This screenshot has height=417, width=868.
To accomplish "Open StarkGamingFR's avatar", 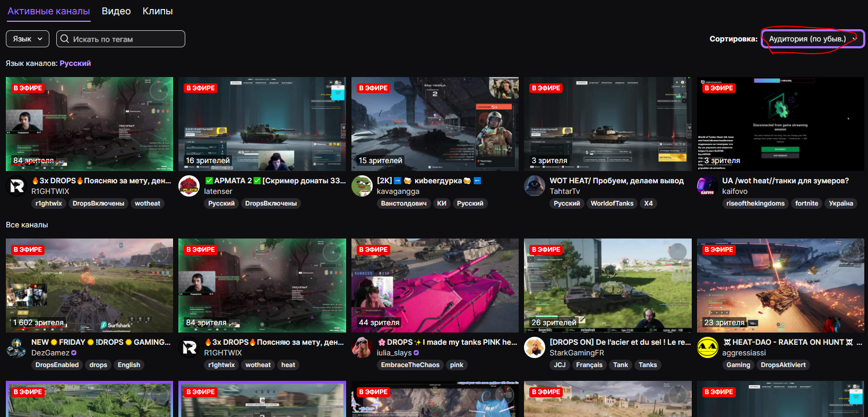I will click(x=535, y=347).
